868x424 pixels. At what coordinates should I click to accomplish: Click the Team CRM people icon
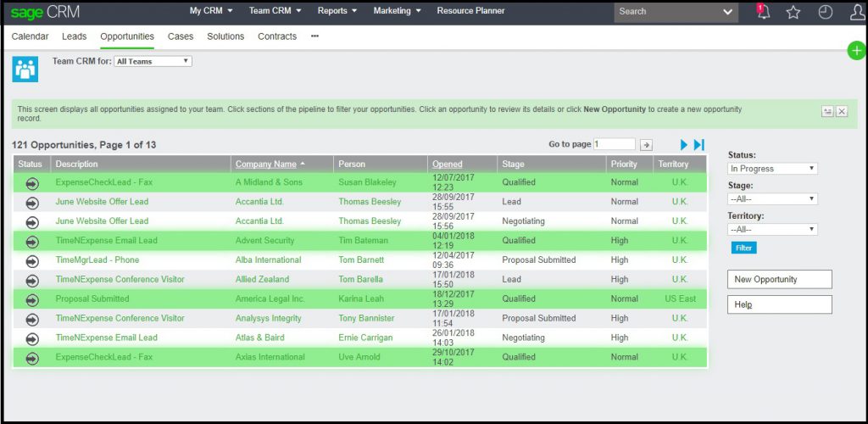pos(25,70)
